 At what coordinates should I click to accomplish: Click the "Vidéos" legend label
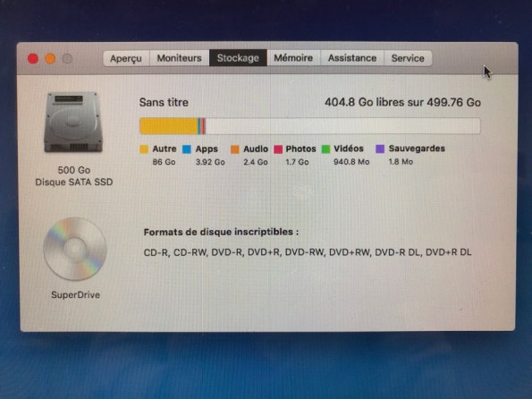click(x=349, y=149)
